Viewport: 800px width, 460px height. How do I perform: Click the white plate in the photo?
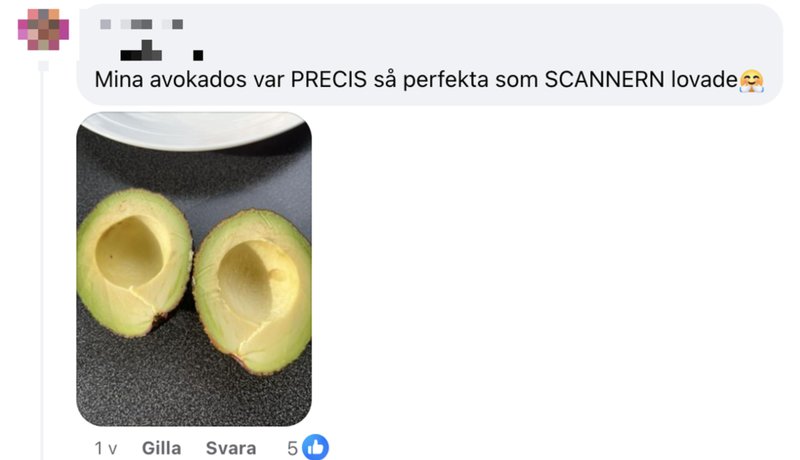pos(194,130)
